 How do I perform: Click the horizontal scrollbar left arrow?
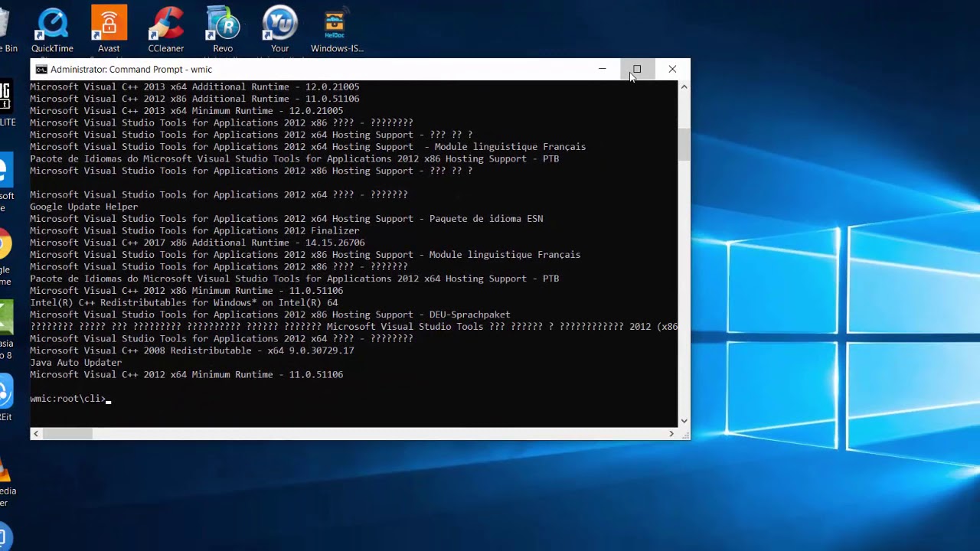[x=36, y=434]
